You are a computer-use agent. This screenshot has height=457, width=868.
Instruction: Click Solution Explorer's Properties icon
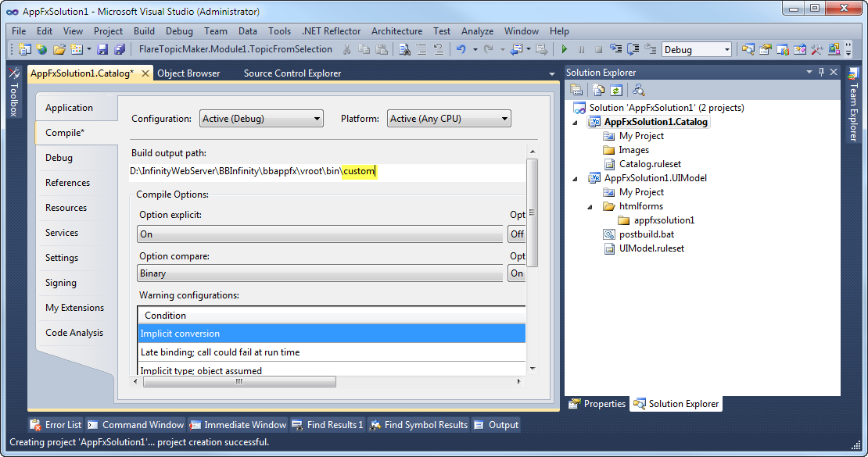click(576, 90)
